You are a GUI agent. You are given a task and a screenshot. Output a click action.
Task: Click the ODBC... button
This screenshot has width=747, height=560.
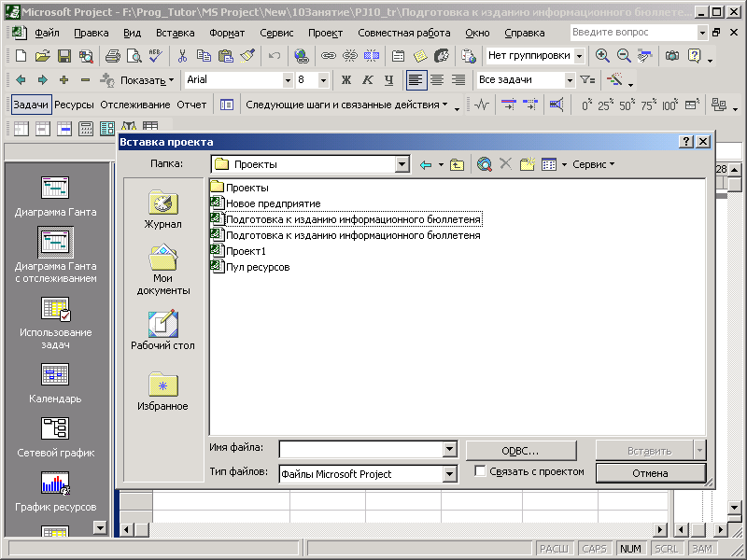click(521, 451)
